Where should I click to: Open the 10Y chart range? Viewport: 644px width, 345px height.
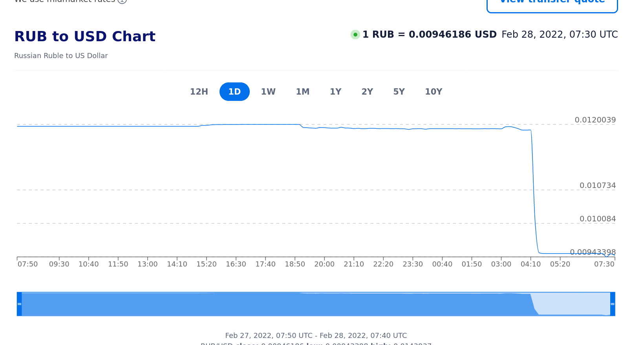click(x=433, y=92)
